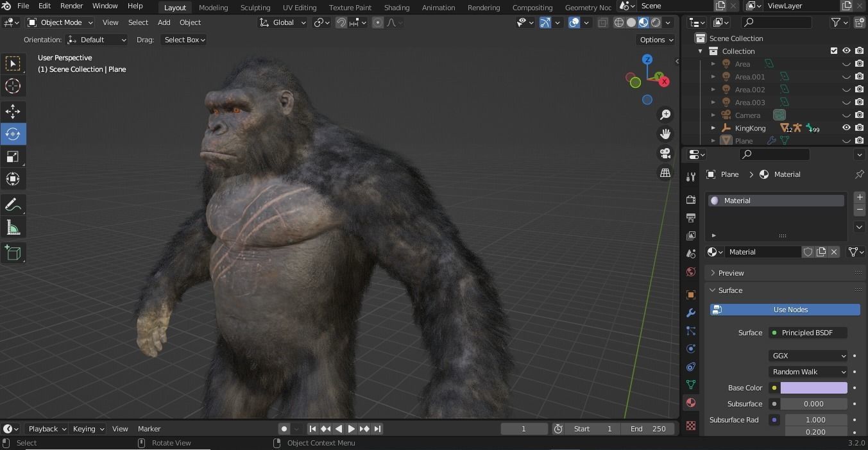Open the World properties tab
The width and height of the screenshot is (868, 450).
pos(691,272)
